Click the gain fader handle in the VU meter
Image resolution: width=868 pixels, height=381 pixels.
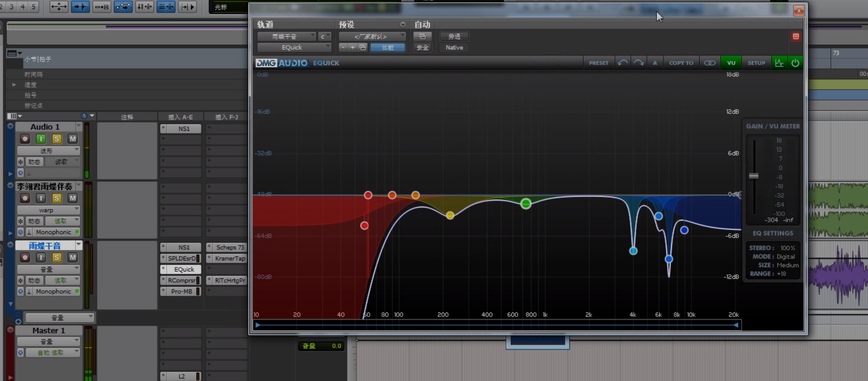tap(753, 176)
